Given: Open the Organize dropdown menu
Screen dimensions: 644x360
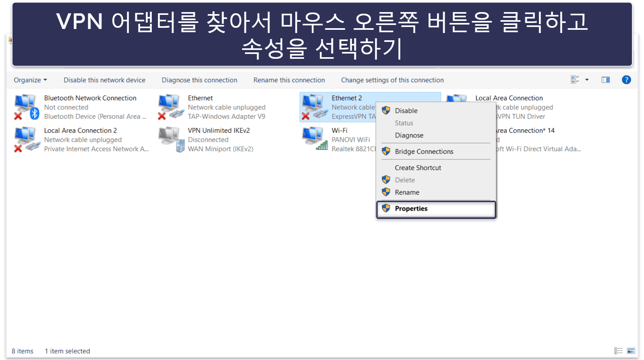Looking at the screenshot, I should (x=30, y=80).
